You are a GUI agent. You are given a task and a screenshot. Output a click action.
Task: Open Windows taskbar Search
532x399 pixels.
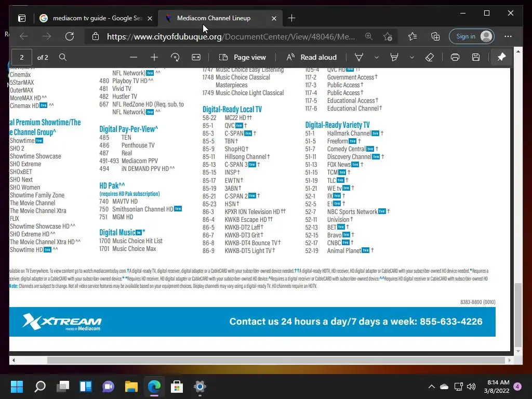click(40, 387)
